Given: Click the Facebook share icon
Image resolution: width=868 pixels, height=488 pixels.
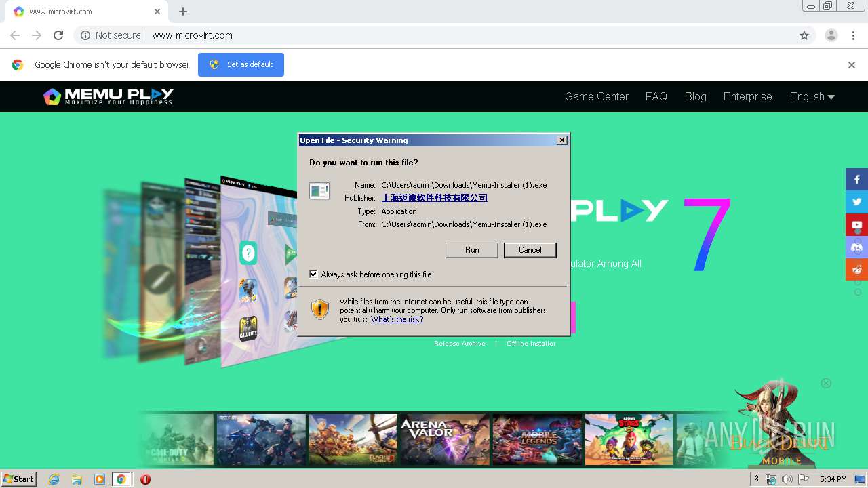Looking at the screenshot, I should pyautogui.click(x=856, y=180).
